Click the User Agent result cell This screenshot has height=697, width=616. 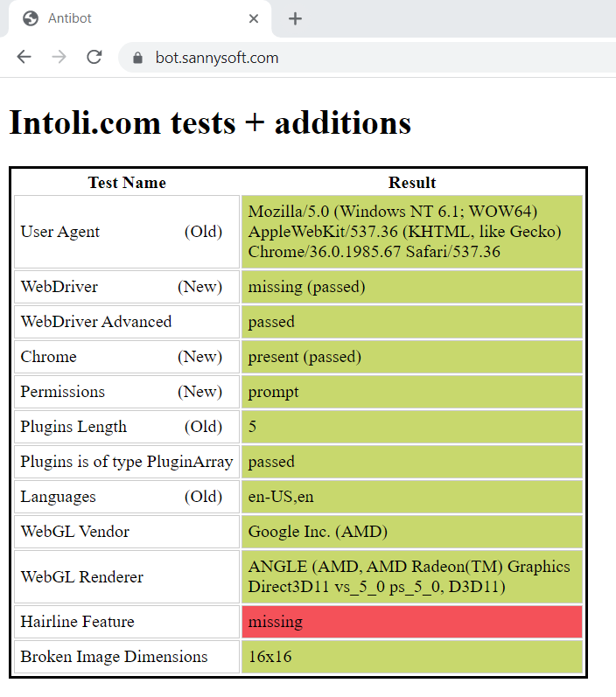tap(412, 232)
